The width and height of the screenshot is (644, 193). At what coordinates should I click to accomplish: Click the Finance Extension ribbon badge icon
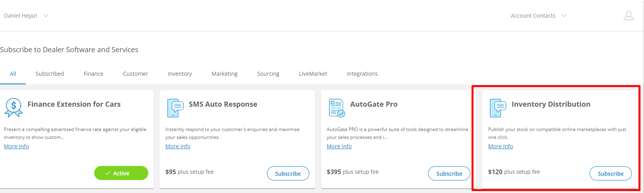click(14, 107)
